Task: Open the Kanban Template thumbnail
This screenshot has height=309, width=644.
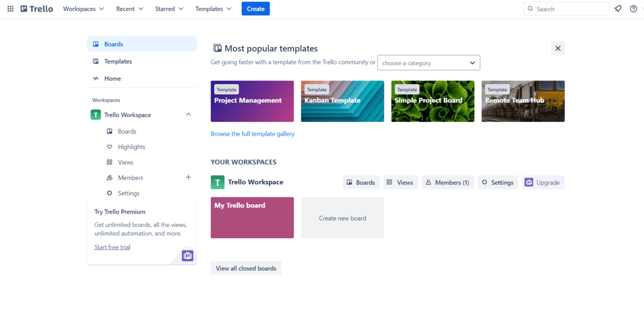Action: (x=342, y=101)
